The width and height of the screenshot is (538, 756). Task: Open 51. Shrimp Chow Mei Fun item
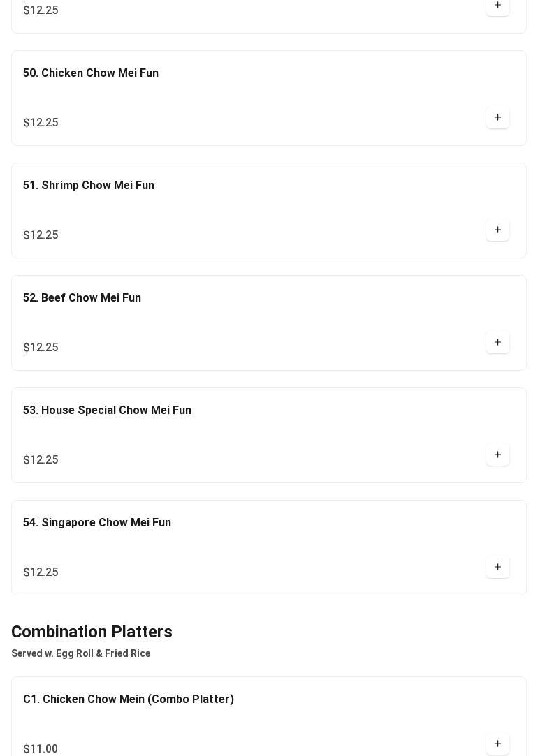(89, 186)
